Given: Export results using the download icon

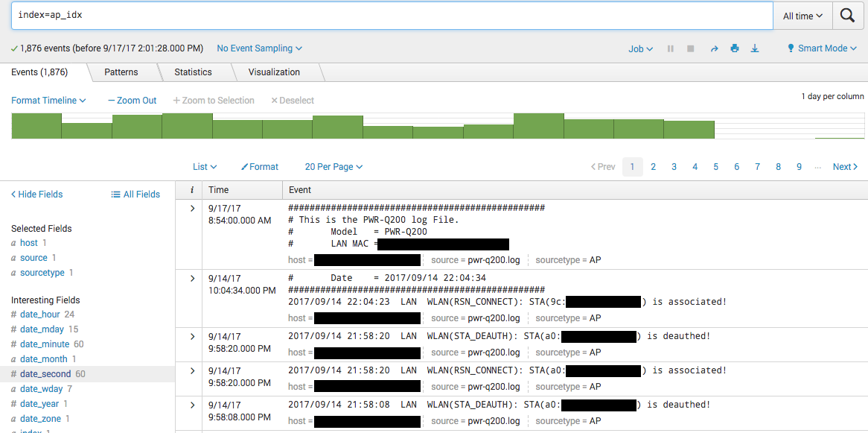Looking at the screenshot, I should (x=754, y=48).
